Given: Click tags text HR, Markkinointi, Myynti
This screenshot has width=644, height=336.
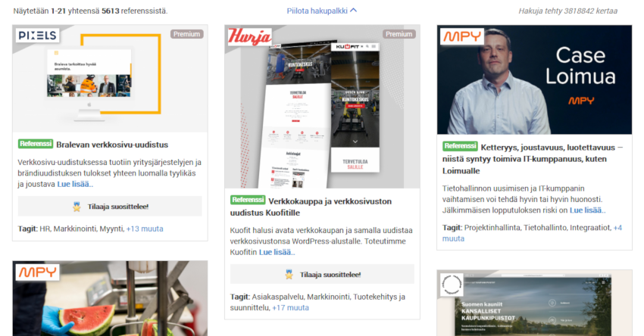Looking at the screenshot, I should 81,229.
